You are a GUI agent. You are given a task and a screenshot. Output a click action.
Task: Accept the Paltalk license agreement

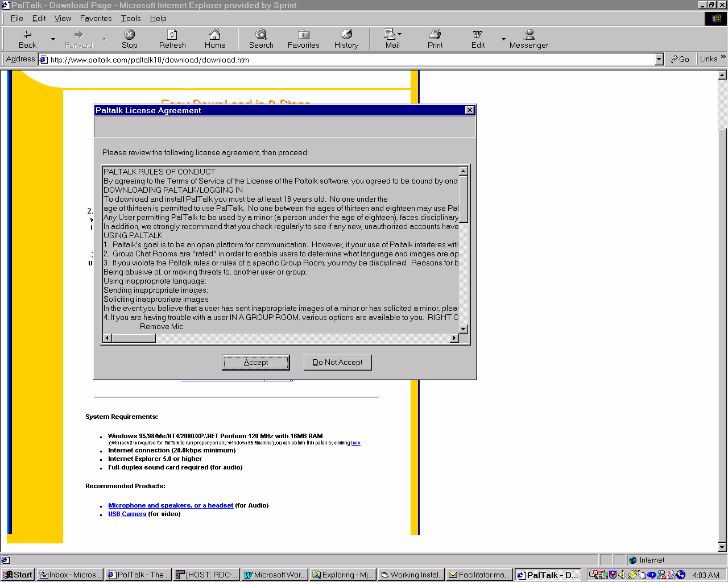pos(256,362)
